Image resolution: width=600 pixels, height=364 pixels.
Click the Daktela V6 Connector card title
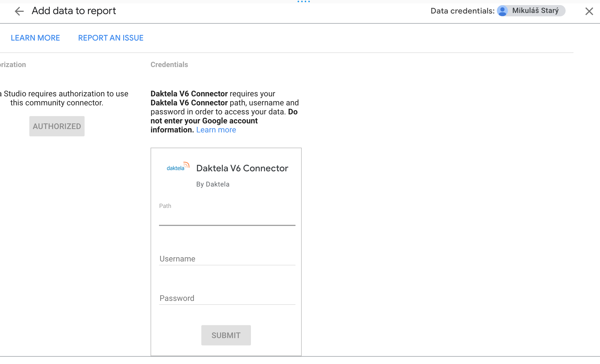(x=242, y=168)
